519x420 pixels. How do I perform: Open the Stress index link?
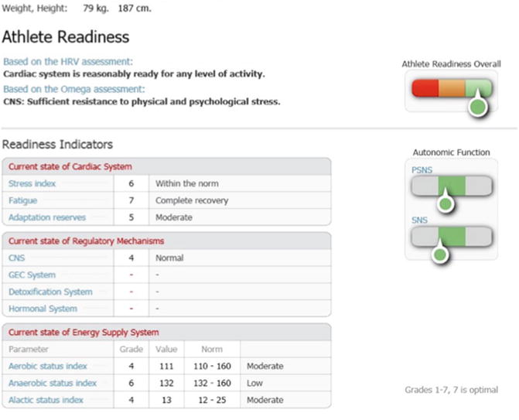point(32,183)
